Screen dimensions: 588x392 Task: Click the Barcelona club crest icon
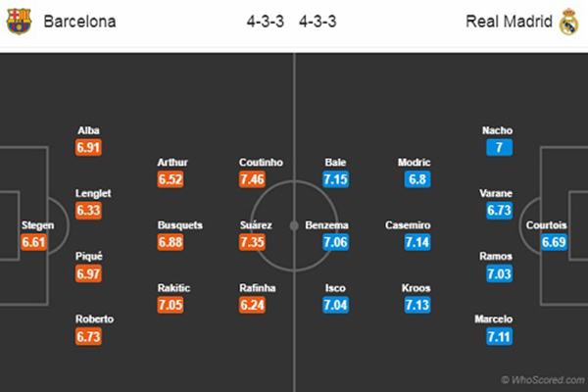click(19, 22)
